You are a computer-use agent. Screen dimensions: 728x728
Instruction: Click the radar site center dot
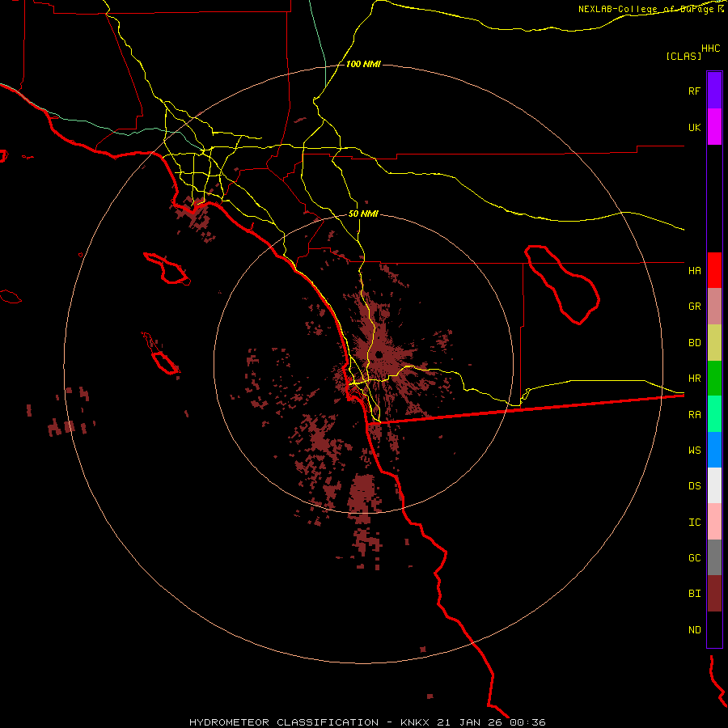379,355
